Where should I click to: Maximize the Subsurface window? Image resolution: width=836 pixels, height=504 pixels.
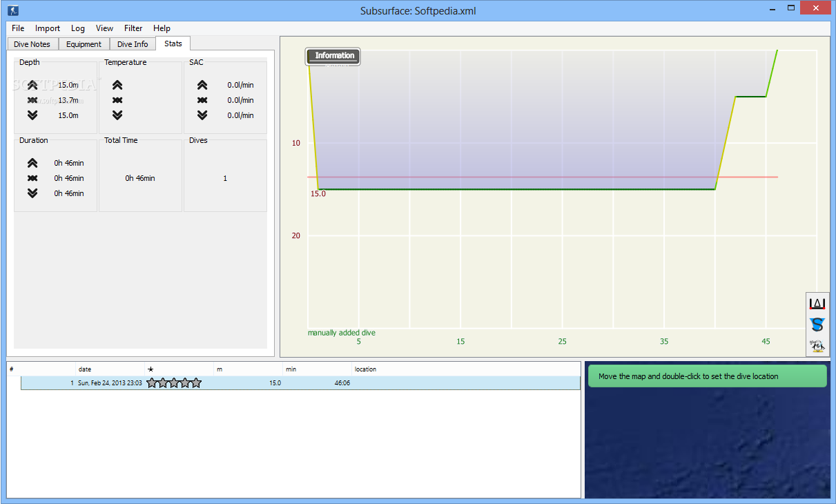pyautogui.click(x=793, y=8)
